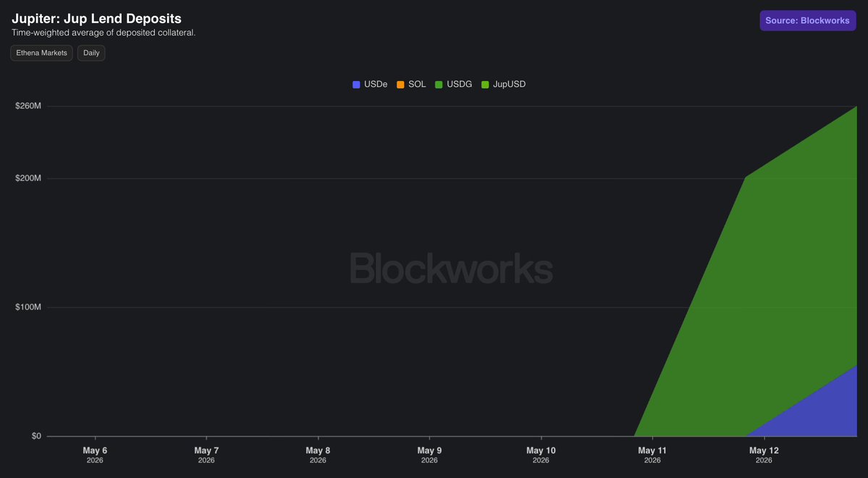Select the Daily interval chip

pos(91,53)
